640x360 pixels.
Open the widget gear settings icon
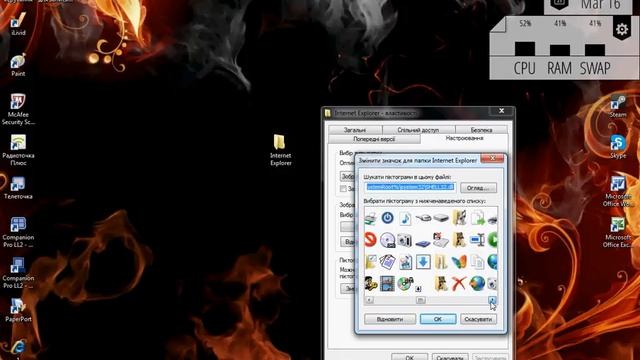pyautogui.click(x=622, y=29)
